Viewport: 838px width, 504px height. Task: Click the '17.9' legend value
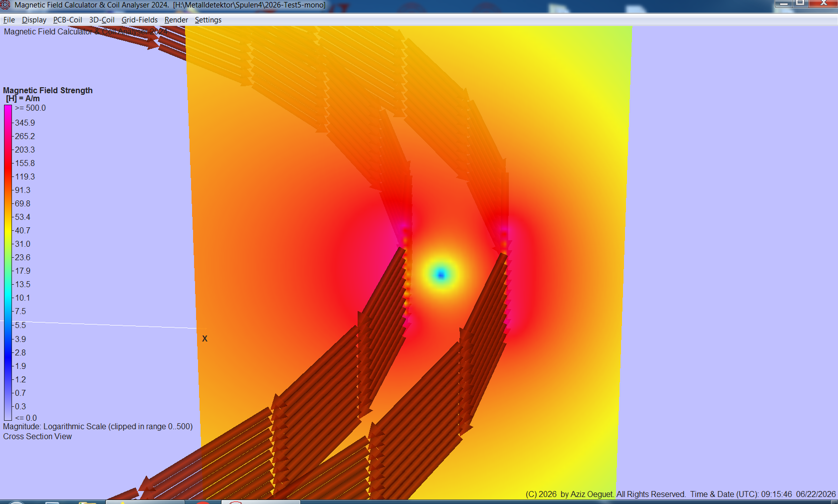(x=22, y=271)
